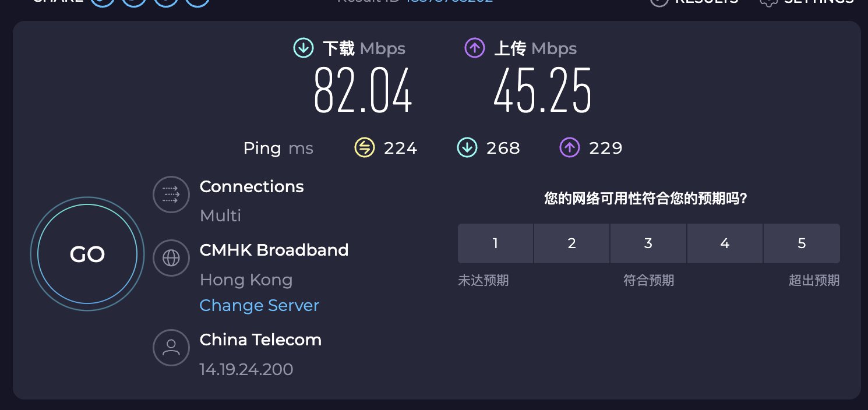Click the person icon next to China Telecom

(171, 348)
